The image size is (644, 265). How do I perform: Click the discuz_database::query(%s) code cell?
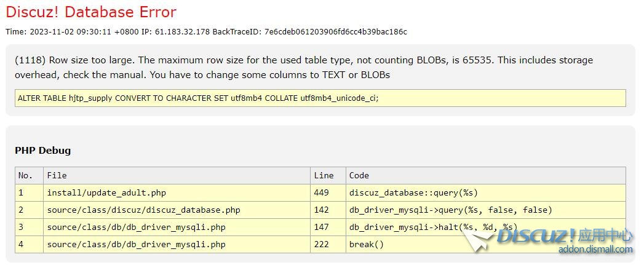413,193
